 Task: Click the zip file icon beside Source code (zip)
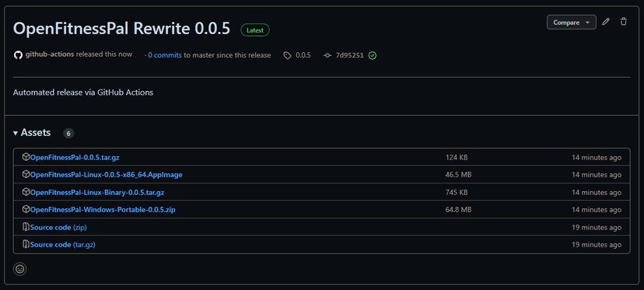[26, 227]
